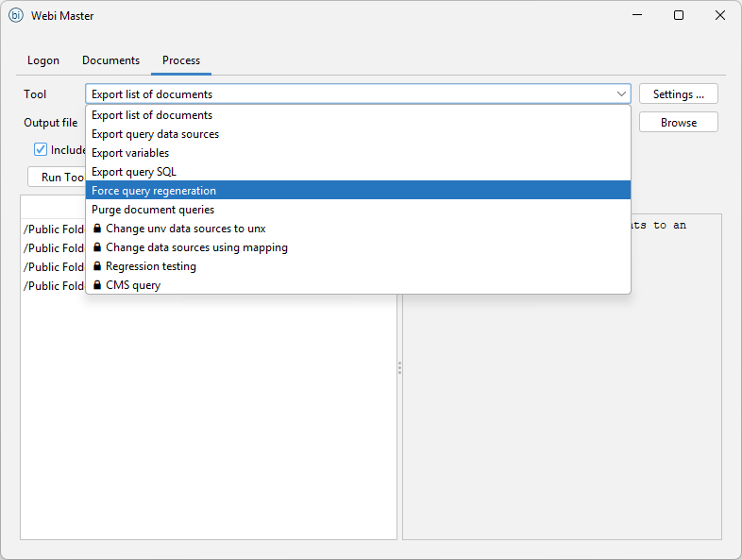Select first /Public Fold row in document list
Viewport: 742px width, 560px height.
tap(53, 229)
